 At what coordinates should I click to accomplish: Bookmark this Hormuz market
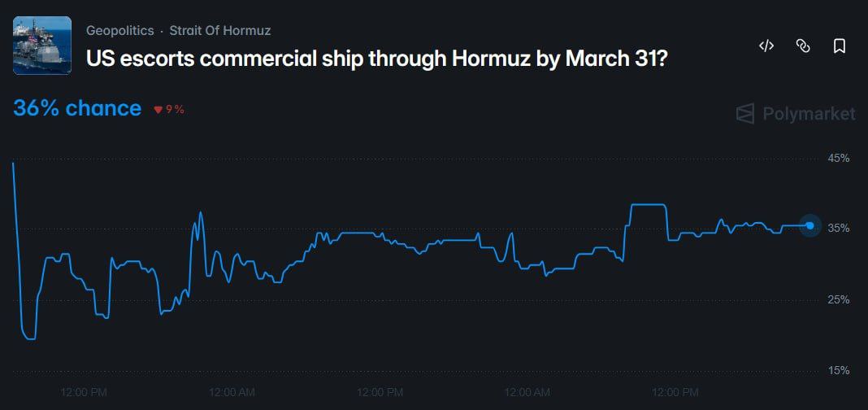(x=840, y=46)
